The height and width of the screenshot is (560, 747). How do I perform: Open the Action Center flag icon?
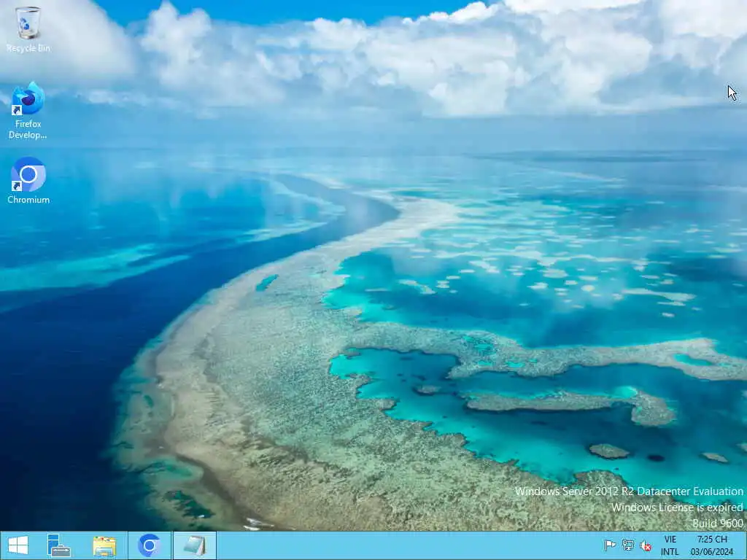tap(610, 545)
